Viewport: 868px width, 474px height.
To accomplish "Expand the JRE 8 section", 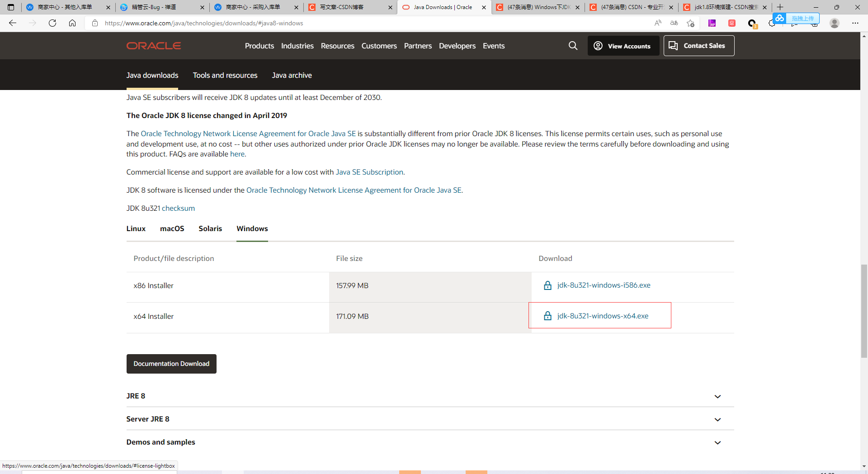I will 718,396.
